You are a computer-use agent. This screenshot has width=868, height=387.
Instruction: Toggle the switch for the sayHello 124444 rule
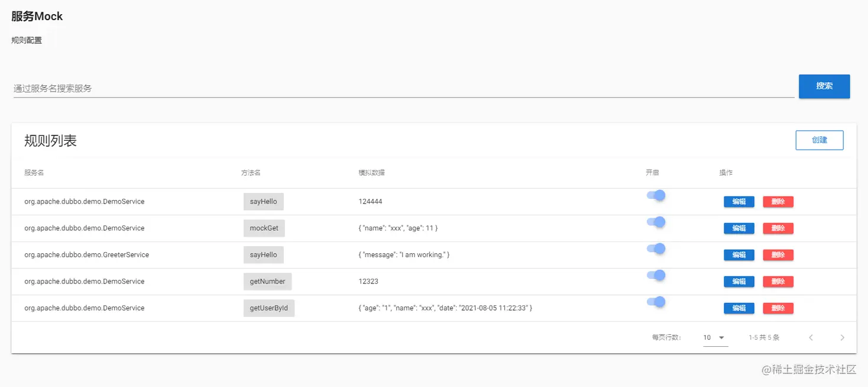pyautogui.click(x=656, y=195)
